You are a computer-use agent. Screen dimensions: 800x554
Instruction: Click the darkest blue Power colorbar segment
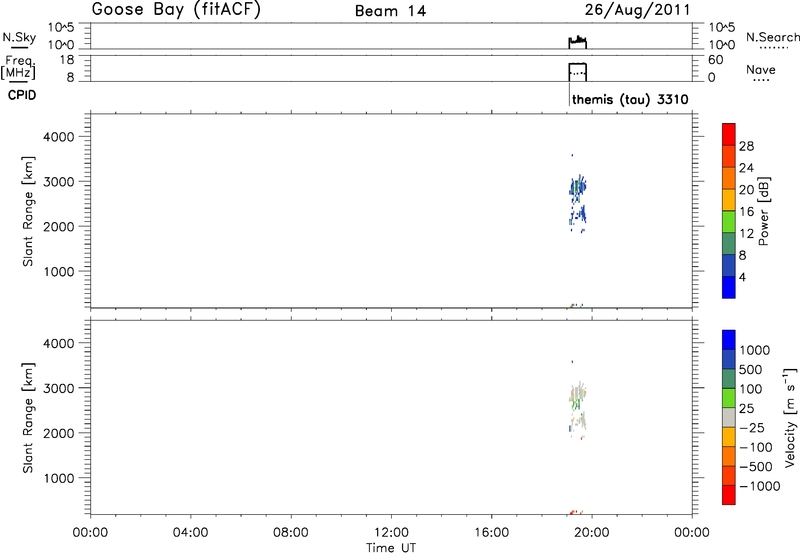[729, 287]
